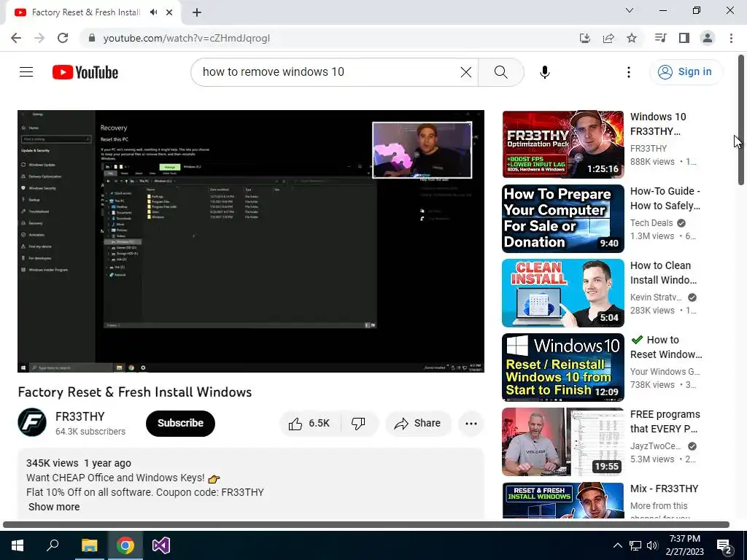Screen dimensions: 747x560
Task: Open Chrome media controls icon
Action: [660, 38]
